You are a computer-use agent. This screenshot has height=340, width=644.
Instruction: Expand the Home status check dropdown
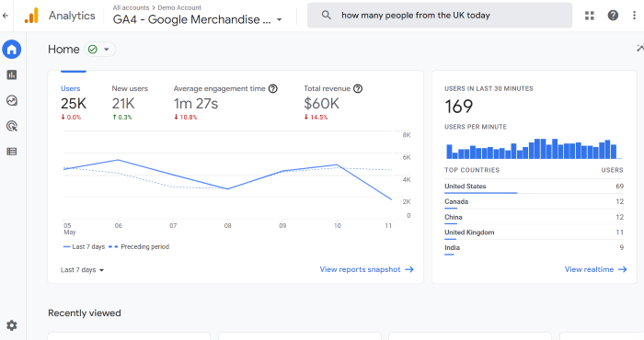coord(99,50)
